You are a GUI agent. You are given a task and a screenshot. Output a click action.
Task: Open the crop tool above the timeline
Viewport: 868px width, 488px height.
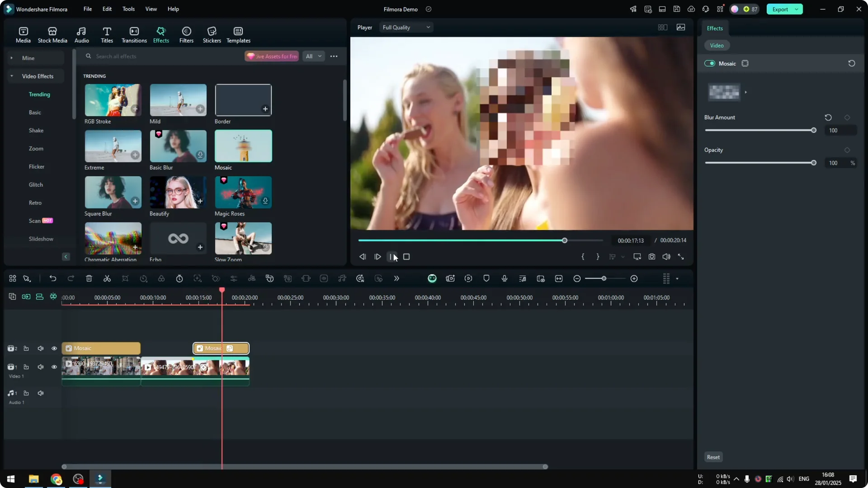(x=125, y=278)
